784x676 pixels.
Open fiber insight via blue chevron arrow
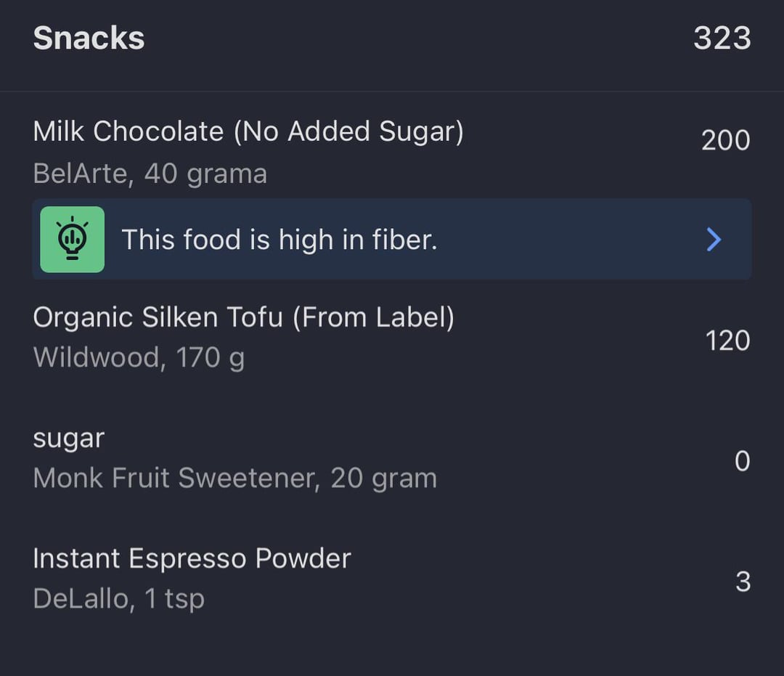714,240
